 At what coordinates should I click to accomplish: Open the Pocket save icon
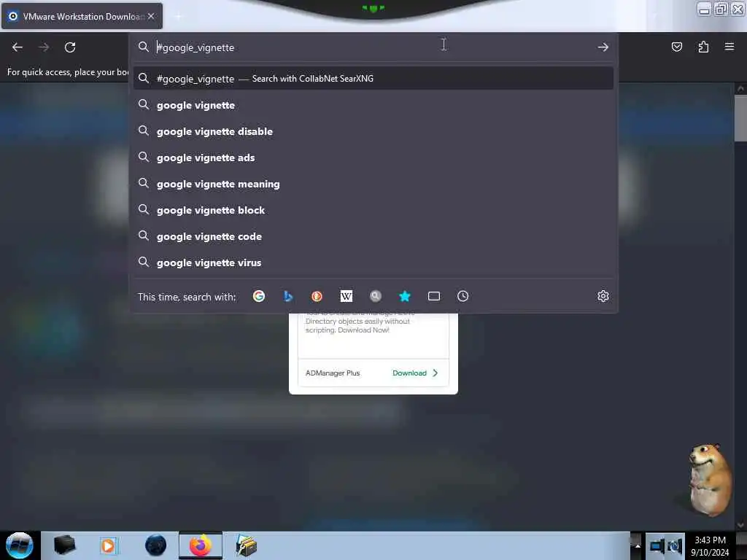point(676,47)
